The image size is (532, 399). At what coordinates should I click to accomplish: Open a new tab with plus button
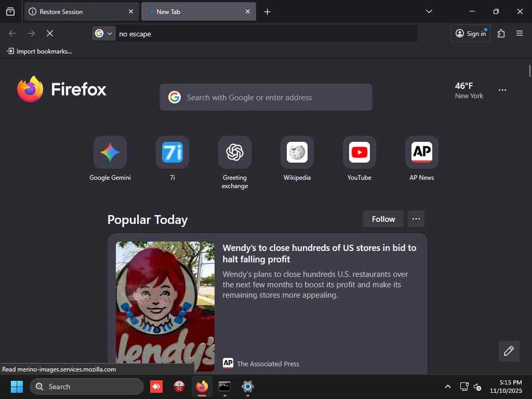click(x=267, y=12)
